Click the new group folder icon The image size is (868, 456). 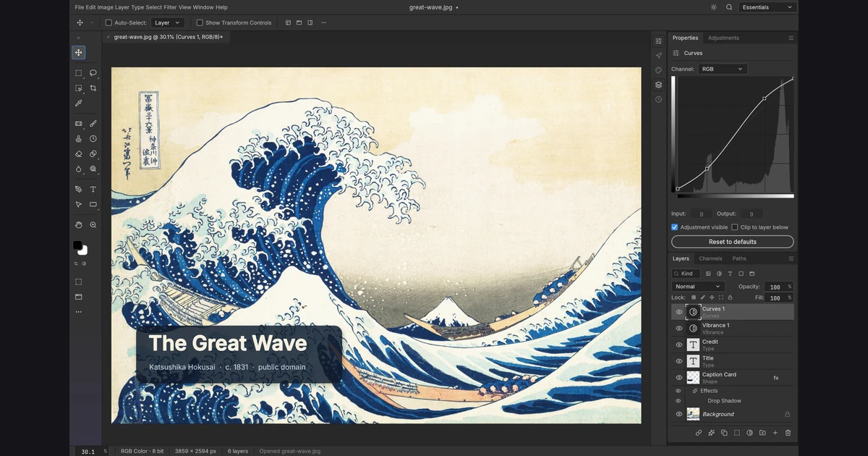point(762,433)
